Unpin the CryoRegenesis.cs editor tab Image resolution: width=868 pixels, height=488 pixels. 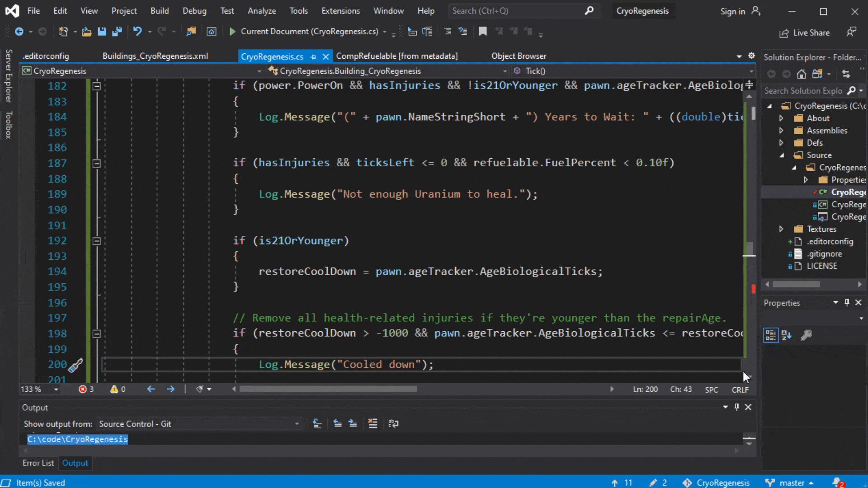pyautogui.click(x=313, y=56)
